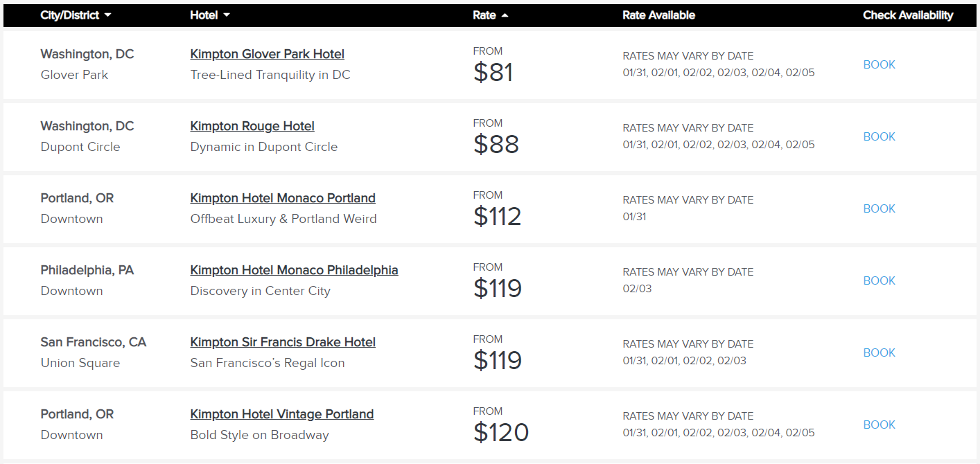
Task: View Kimpton Hotel Monaco Portland details
Action: pyautogui.click(x=283, y=198)
